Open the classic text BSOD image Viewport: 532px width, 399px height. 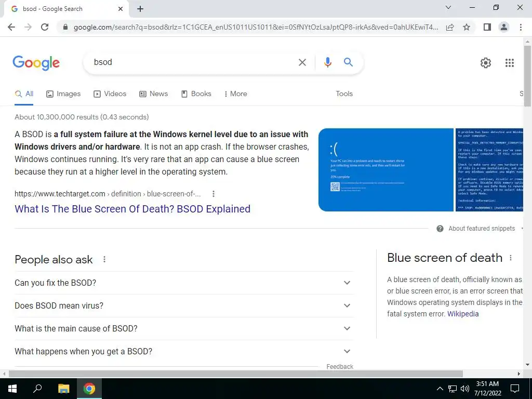coord(489,170)
